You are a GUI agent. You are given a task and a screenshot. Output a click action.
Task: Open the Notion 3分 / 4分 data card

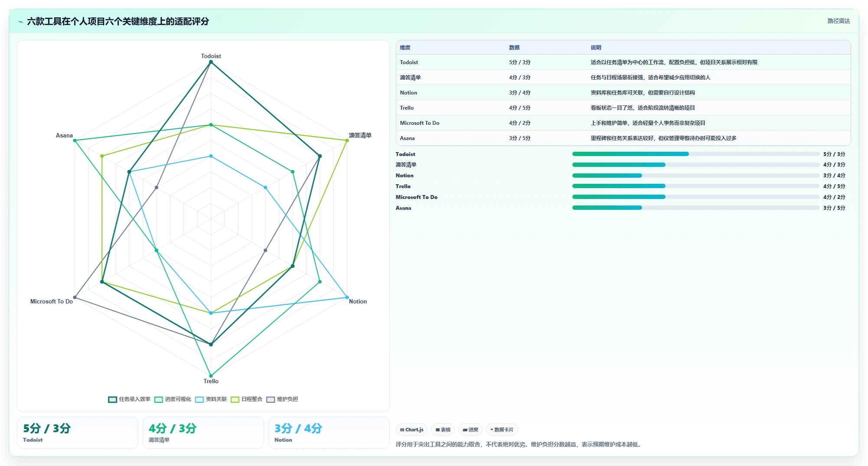tap(329, 433)
